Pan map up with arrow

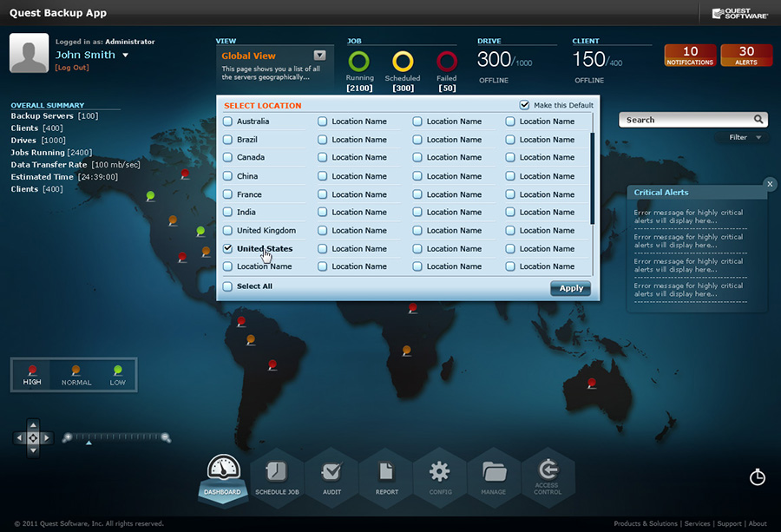click(33, 425)
